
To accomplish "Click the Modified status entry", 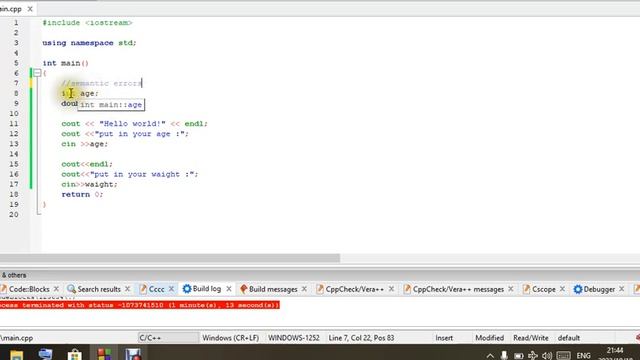I will pyautogui.click(x=489, y=338).
